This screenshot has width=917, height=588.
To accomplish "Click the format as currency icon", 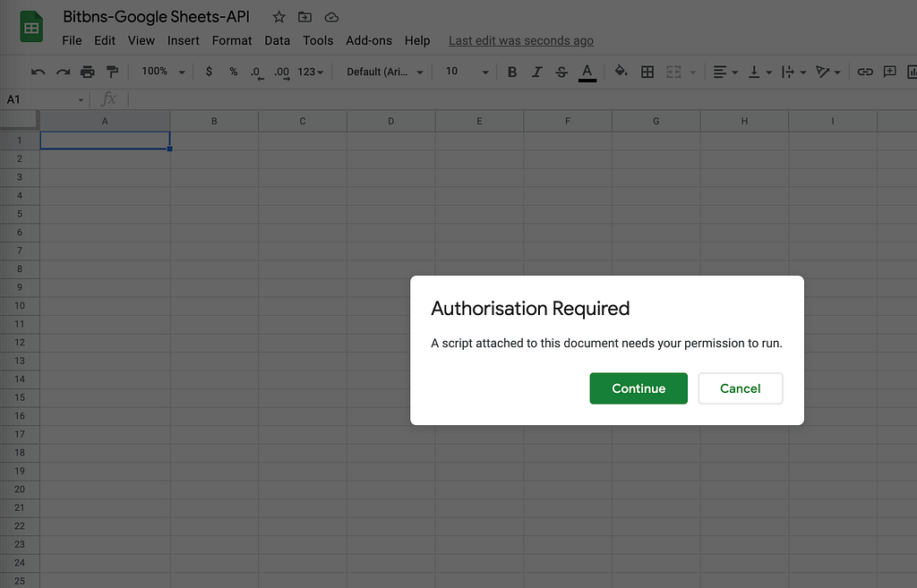I will pyautogui.click(x=209, y=72).
